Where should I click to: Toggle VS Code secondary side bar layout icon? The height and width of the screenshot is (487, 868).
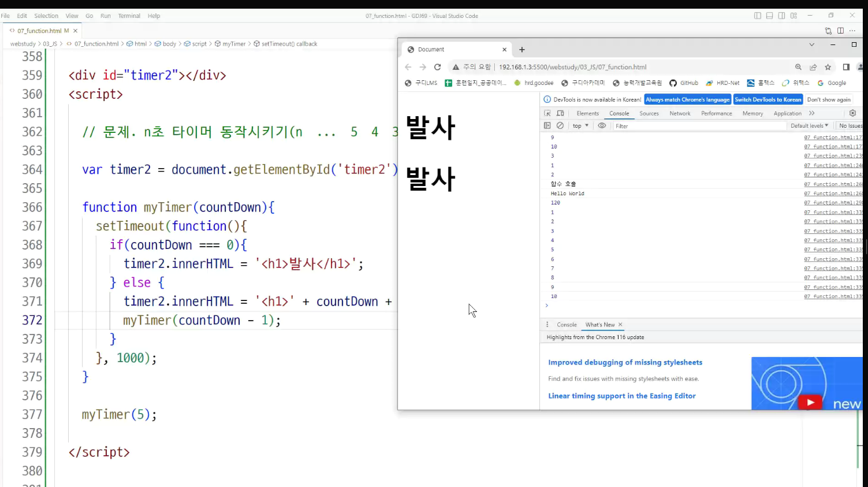tap(781, 16)
